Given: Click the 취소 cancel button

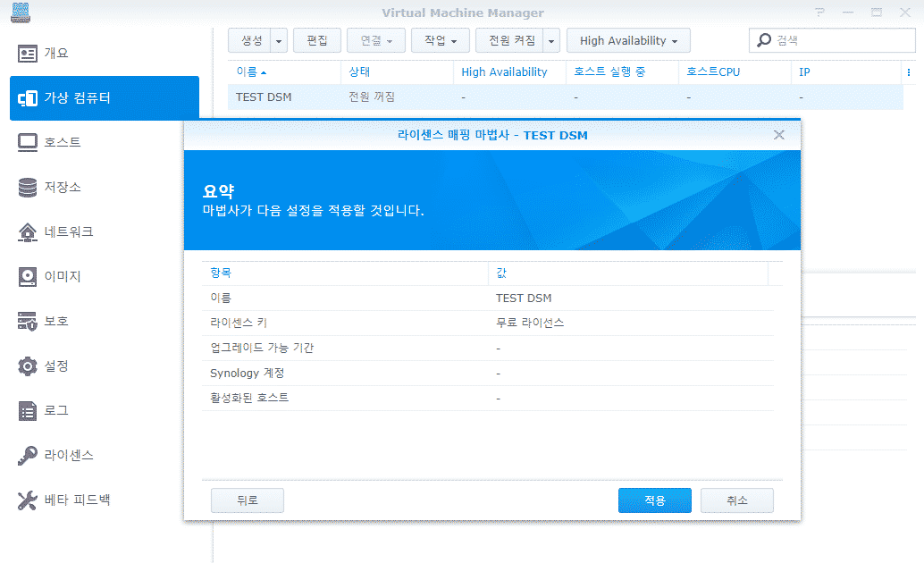Looking at the screenshot, I should pyautogui.click(x=736, y=500).
